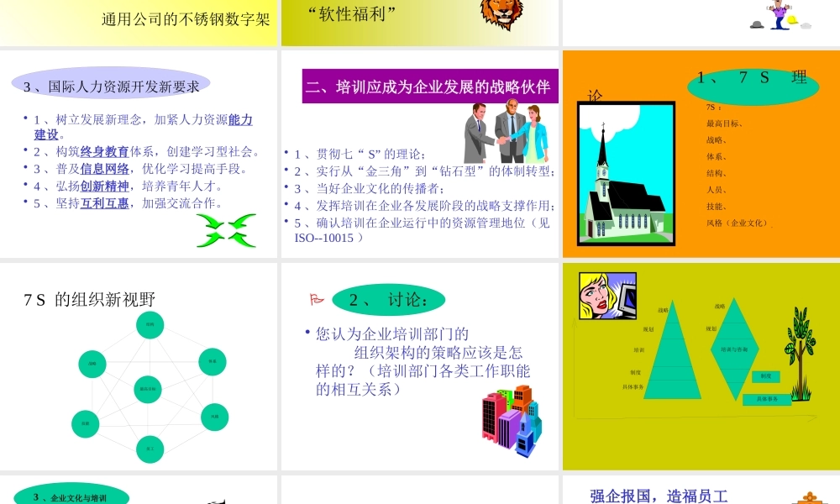Click the church illustration on the orange slide
The image size is (840, 504).
pos(626,174)
